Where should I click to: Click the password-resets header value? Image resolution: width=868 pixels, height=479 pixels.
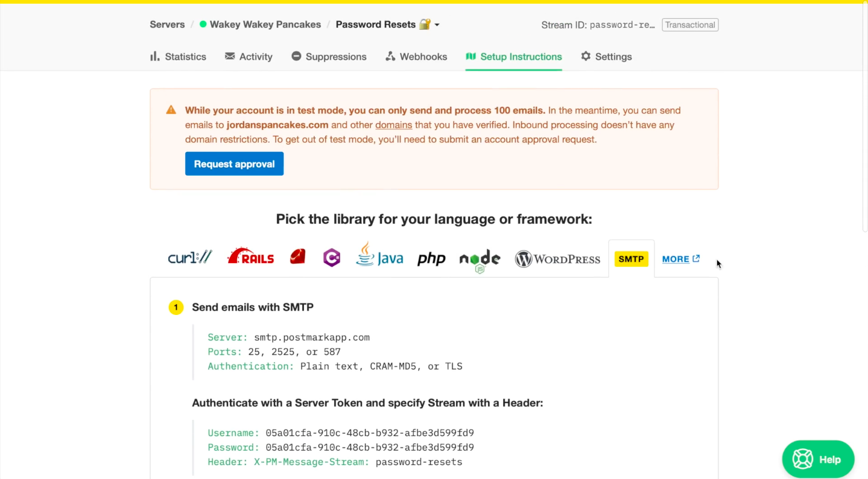(x=419, y=462)
